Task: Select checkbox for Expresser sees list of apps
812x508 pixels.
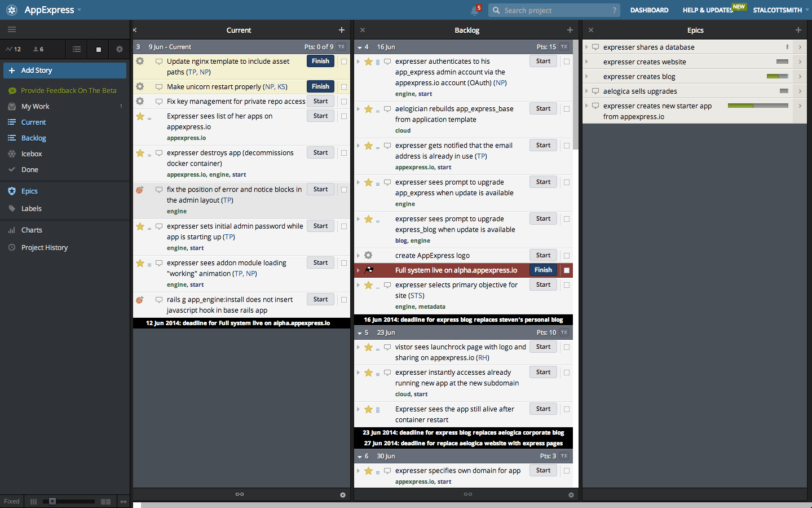Action: (x=344, y=116)
